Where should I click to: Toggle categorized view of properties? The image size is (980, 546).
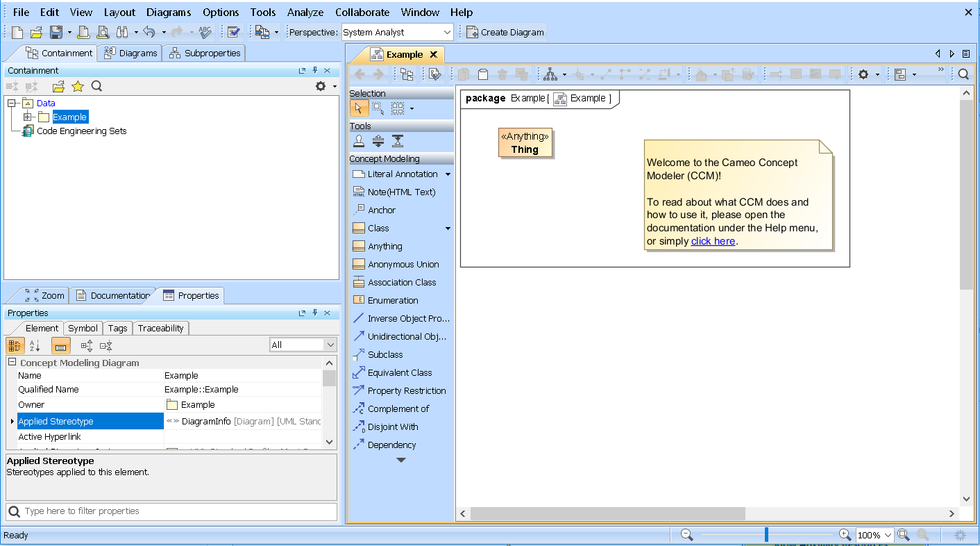[x=15, y=345]
